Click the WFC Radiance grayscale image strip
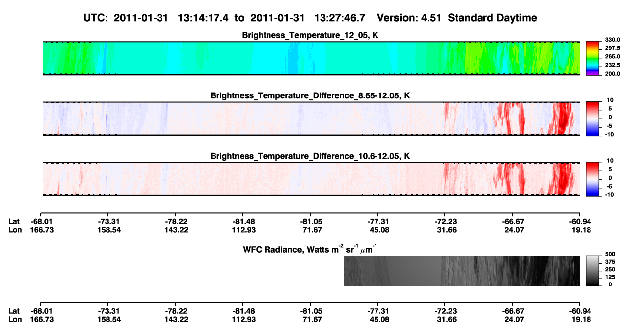 pos(461,271)
